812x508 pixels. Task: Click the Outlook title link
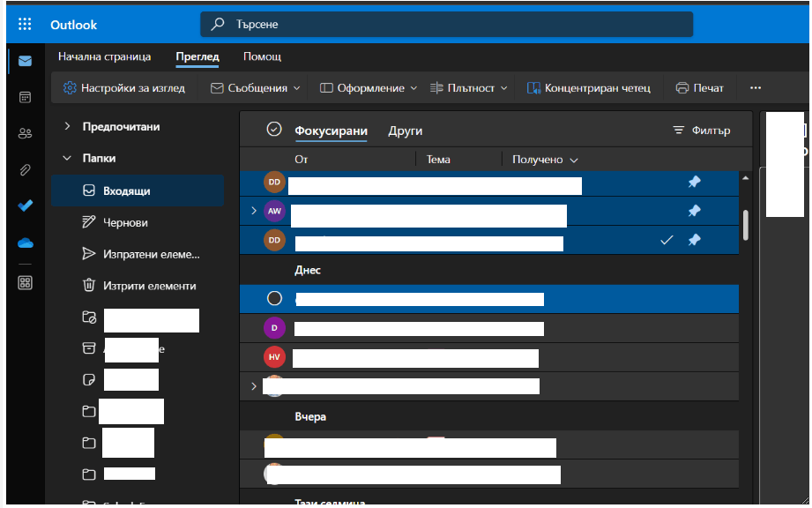click(x=73, y=25)
